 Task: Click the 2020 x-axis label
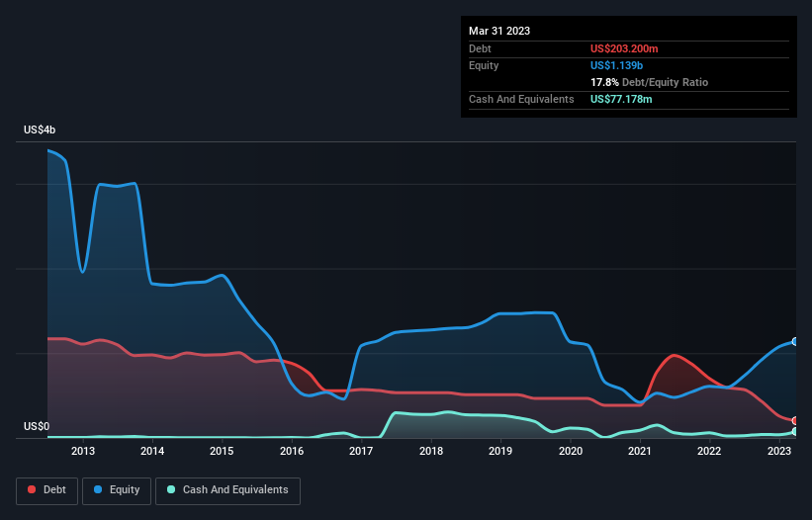tap(570, 451)
